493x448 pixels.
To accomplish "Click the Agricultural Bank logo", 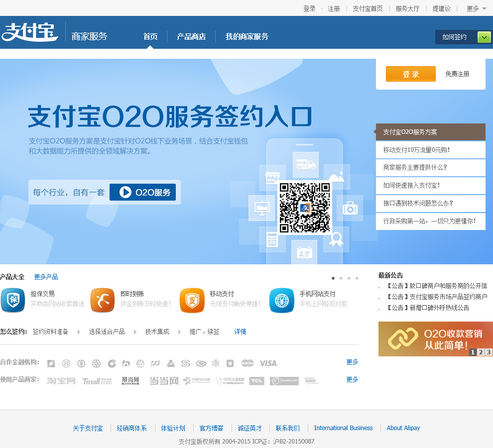I will click(81, 363).
